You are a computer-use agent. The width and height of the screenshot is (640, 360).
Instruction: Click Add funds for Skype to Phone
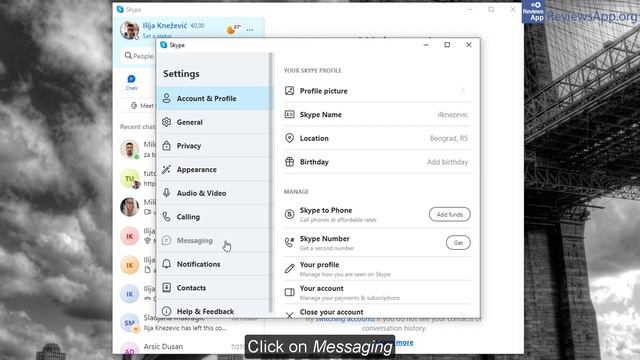(449, 214)
